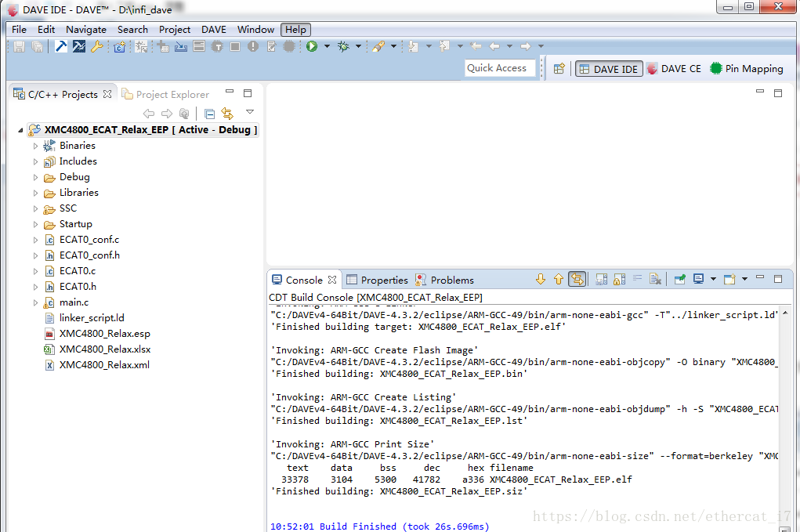Switch to the Problems tab

coord(444,280)
